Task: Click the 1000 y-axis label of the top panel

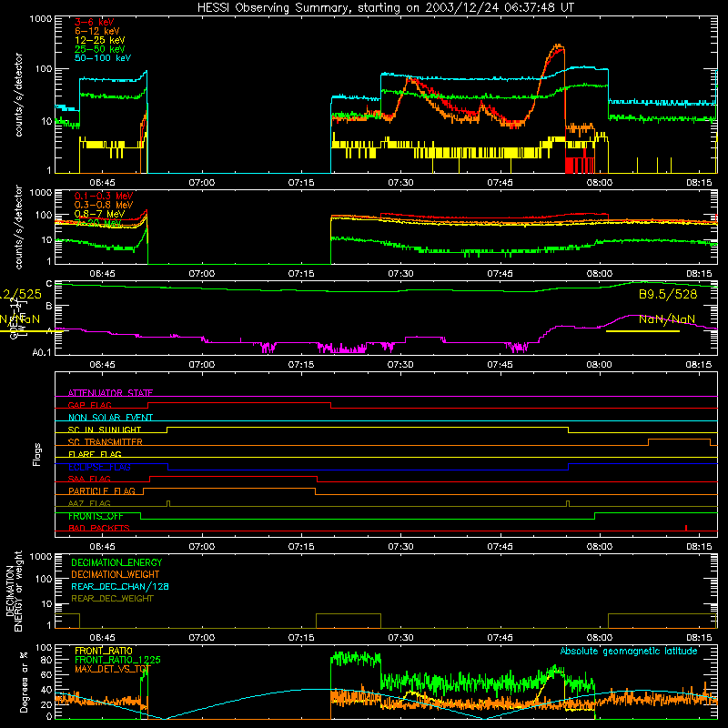Action: 41,19
